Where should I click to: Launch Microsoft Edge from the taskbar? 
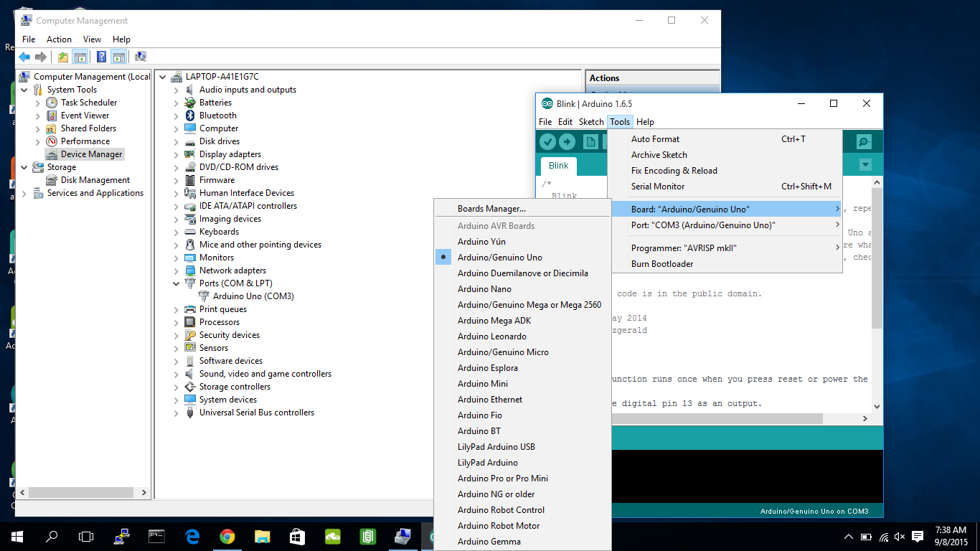[192, 536]
